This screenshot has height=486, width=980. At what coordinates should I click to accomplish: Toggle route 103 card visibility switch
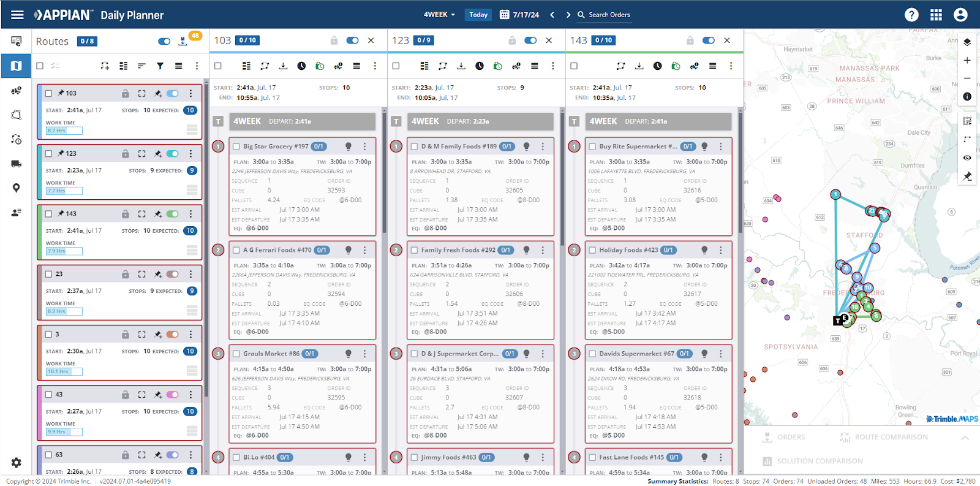point(172,93)
